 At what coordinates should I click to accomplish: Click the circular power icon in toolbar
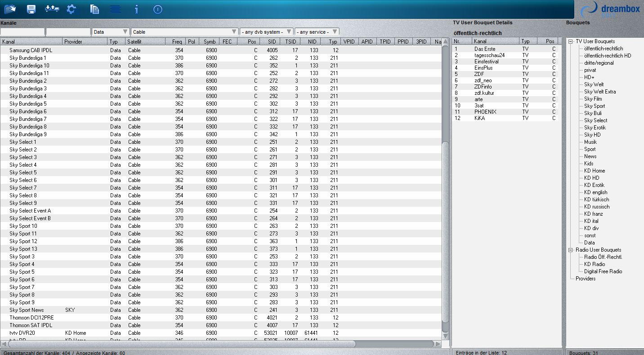click(x=157, y=9)
